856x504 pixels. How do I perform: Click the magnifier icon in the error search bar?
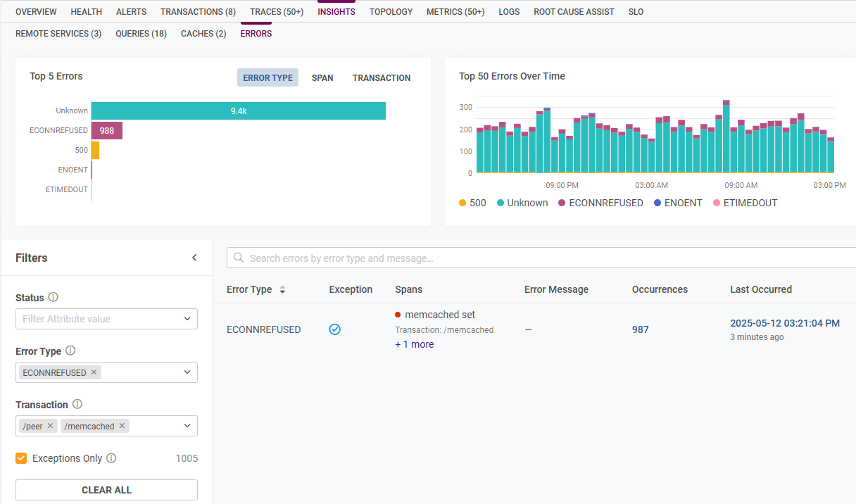coord(239,258)
